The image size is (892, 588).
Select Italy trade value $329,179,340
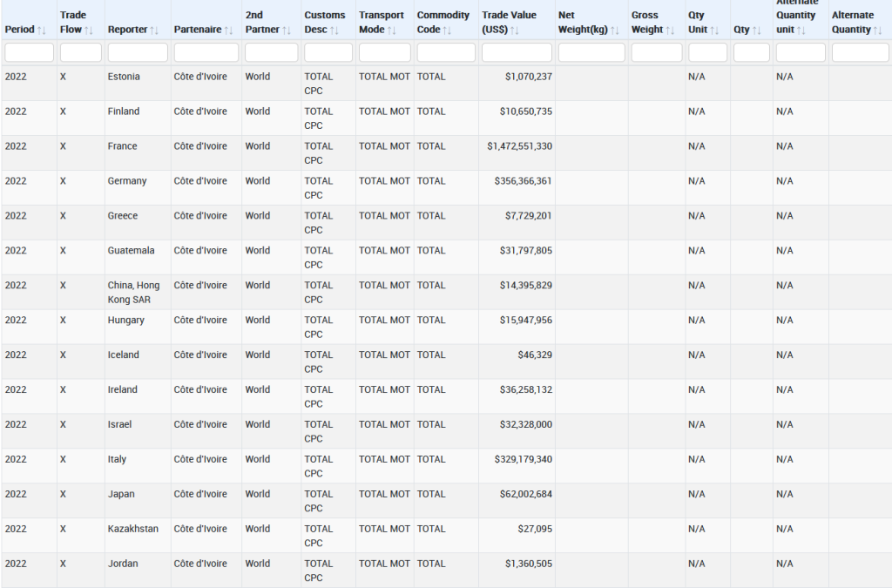(x=523, y=459)
